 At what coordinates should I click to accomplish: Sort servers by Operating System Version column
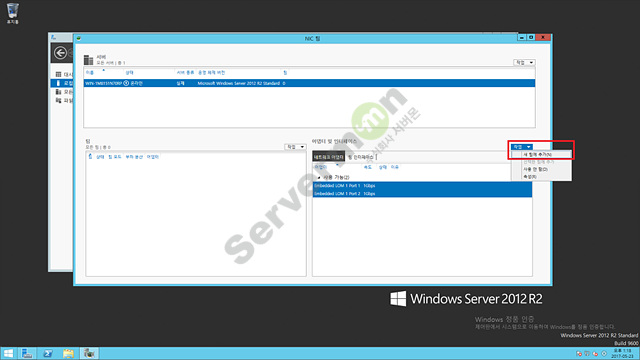211,73
